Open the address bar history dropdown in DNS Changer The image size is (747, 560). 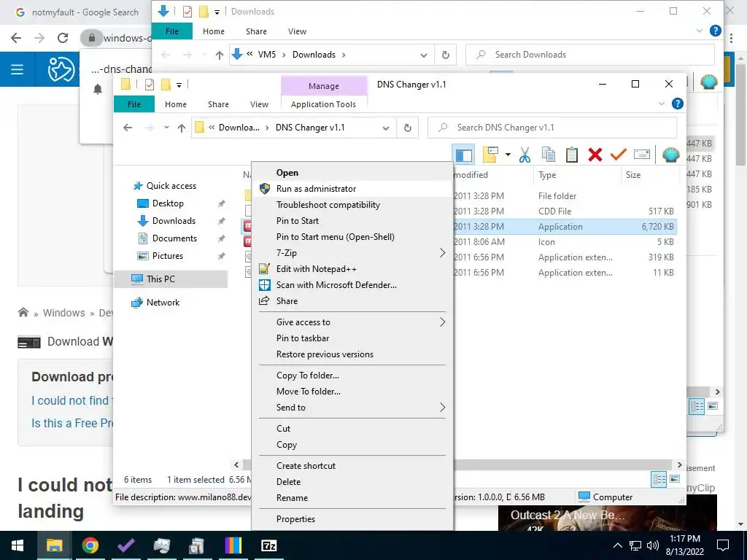tap(386, 128)
